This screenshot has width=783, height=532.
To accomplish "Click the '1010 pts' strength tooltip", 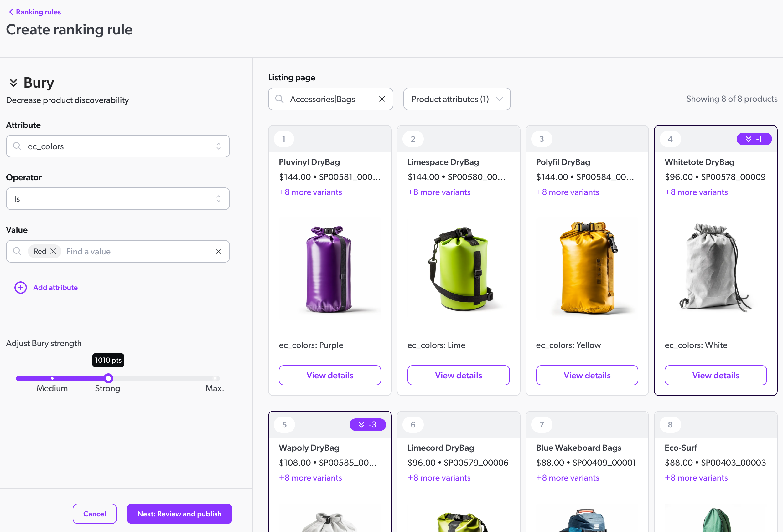I will pyautogui.click(x=108, y=360).
